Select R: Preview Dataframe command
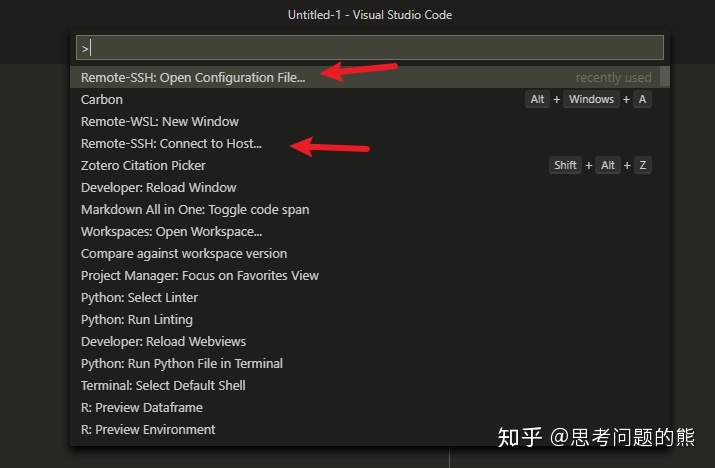Viewport: 715px width, 468px height. (x=370, y=407)
